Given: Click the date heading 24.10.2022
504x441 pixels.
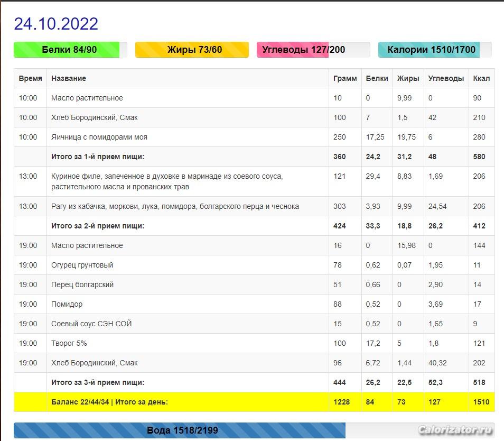Looking at the screenshot, I should click(56, 24).
